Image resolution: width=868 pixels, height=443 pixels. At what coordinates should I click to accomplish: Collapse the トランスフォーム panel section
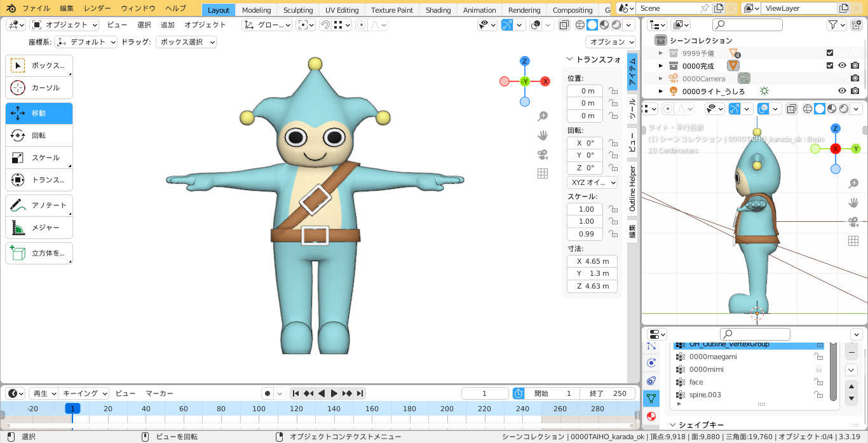570,59
